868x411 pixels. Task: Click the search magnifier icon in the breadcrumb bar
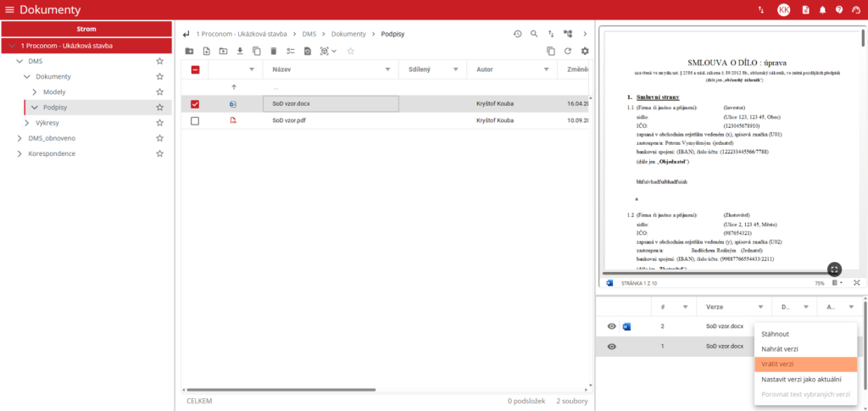(x=534, y=34)
